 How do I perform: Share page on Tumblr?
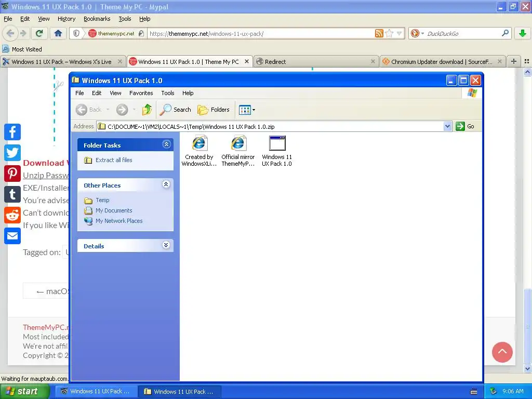[x=12, y=194]
